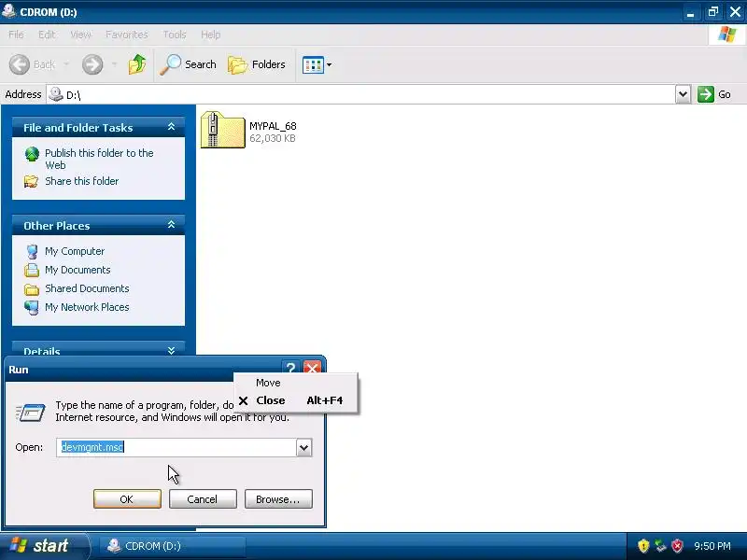Open the View menu
This screenshot has height=560, width=747.
[80, 35]
